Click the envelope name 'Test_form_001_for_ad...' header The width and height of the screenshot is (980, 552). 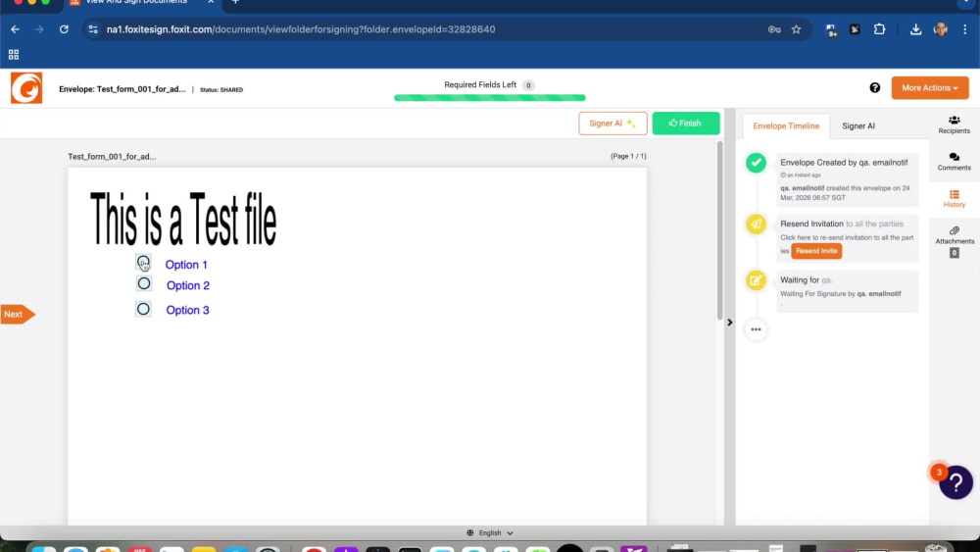tap(122, 89)
